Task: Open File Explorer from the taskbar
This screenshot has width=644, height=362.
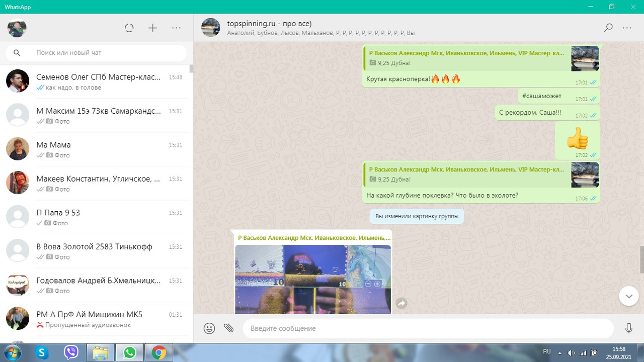Action: 101,352
